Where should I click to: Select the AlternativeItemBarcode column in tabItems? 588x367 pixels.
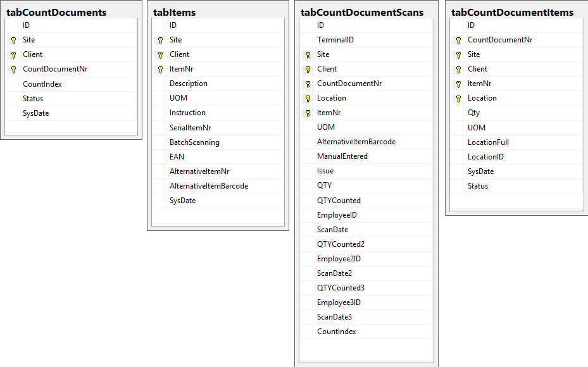pyautogui.click(x=209, y=186)
